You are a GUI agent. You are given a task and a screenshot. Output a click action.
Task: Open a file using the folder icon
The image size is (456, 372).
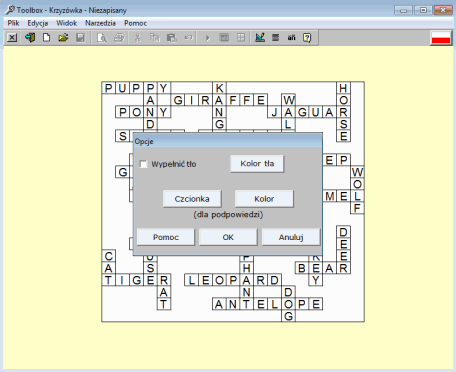point(63,37)
